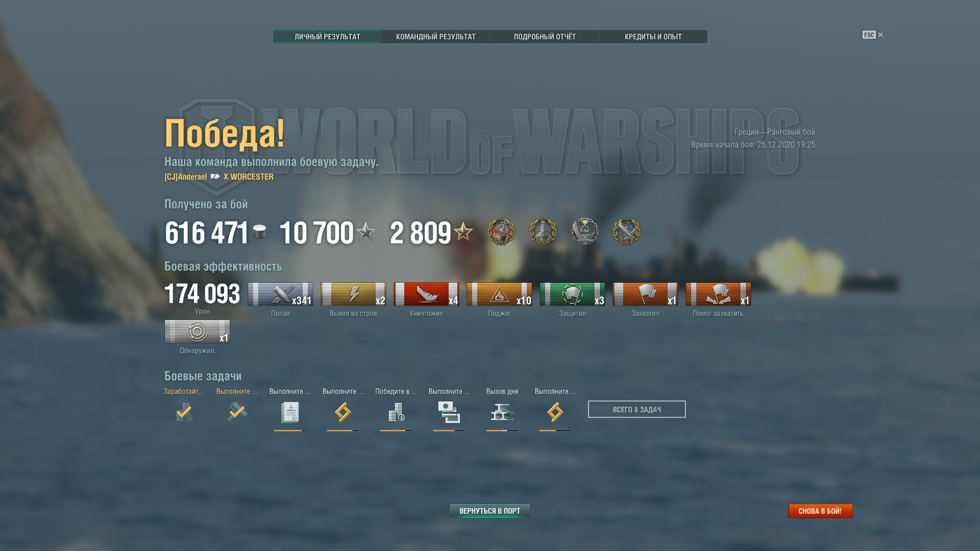
Task: Click the Уничтожил x4 ribbon
Action: pyautogui.click(x=426, y=294)
